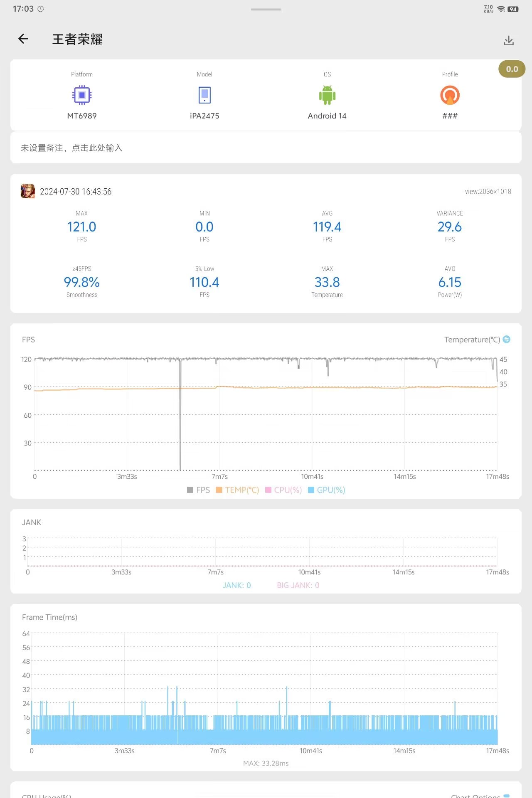Viewport: 532px width, 798px height.
Task: Toggle FPS series in chart legend
Action: click(198, 490)
